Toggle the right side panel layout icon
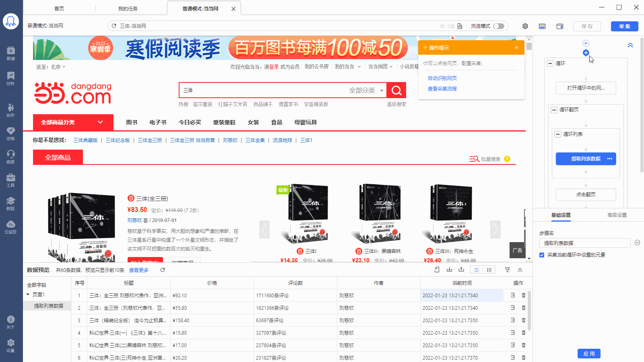 [x=560, y=26]
